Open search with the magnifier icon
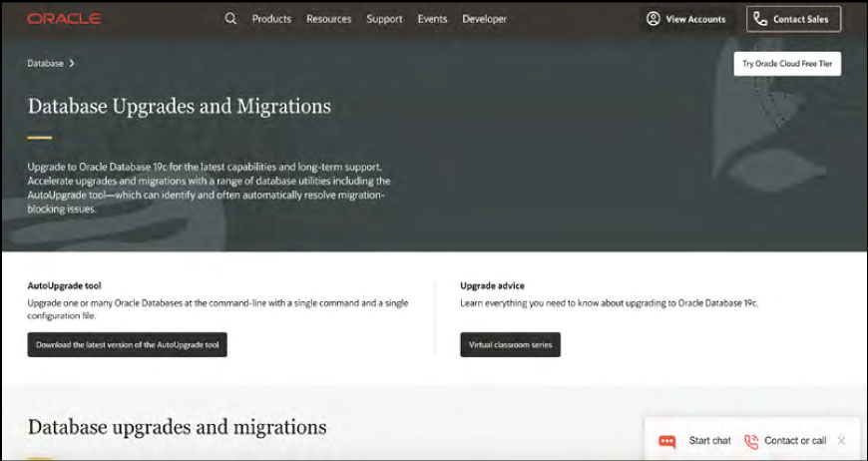 point(230,19)
